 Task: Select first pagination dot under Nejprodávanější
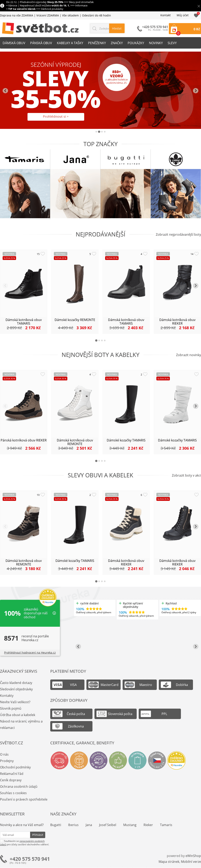[x=96, y=340]
